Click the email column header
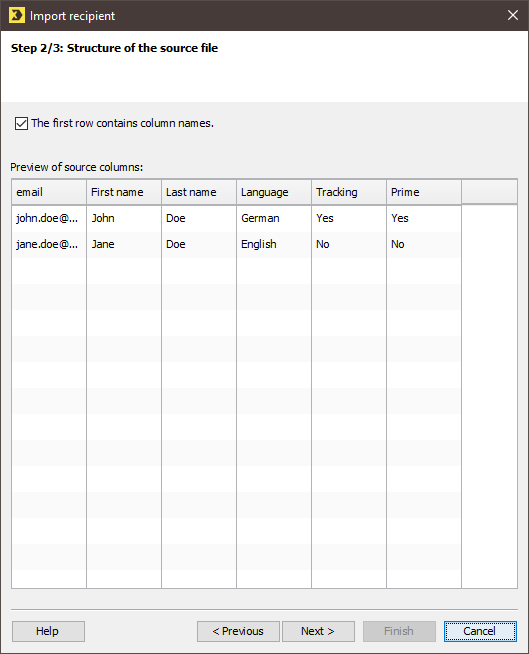The image size is (529, 654). coord(49,192)
